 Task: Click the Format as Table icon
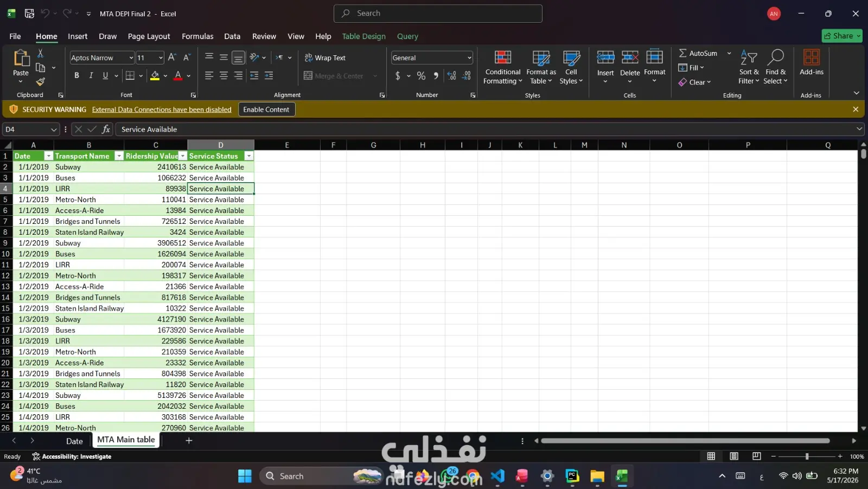click(x=541, y=57)
